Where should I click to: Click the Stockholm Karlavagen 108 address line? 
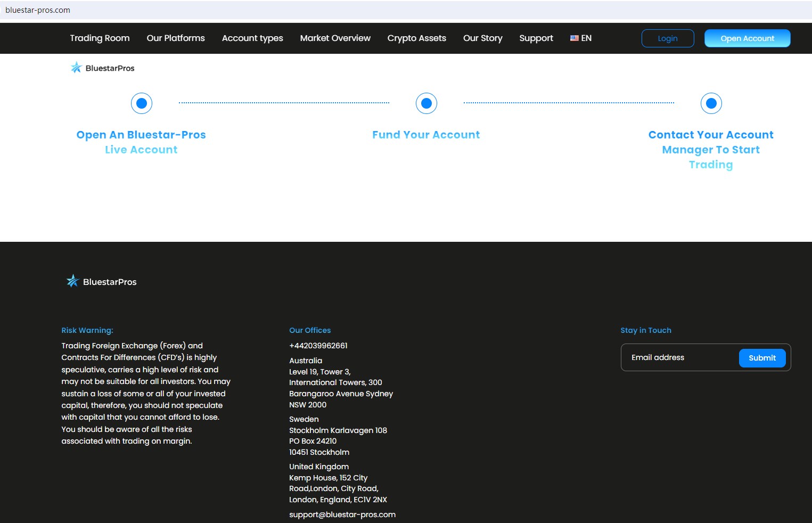[x=338, y=430]
